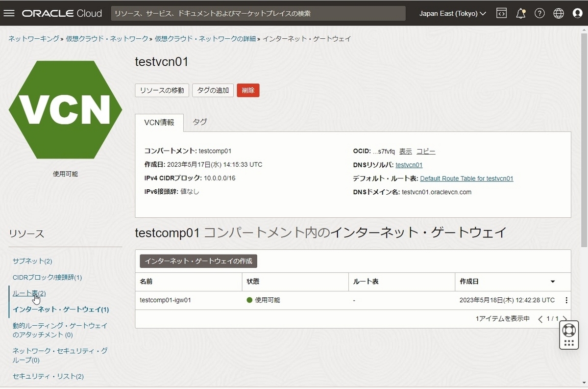This screenshot has height=389, width=588.
Task: Open the user profile icon
Action: (x=578, y=13)
